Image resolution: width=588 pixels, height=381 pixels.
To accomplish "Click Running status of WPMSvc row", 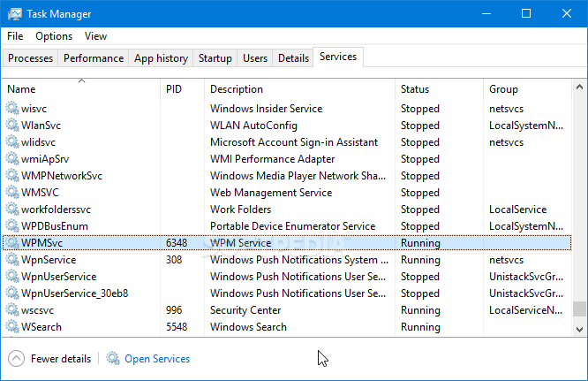I will (x=420, y=243).
